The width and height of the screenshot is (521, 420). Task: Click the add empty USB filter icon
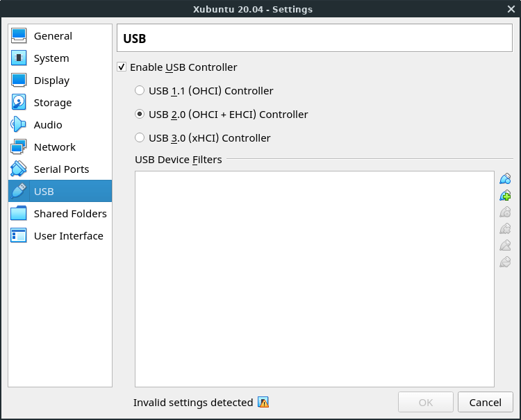505,179
